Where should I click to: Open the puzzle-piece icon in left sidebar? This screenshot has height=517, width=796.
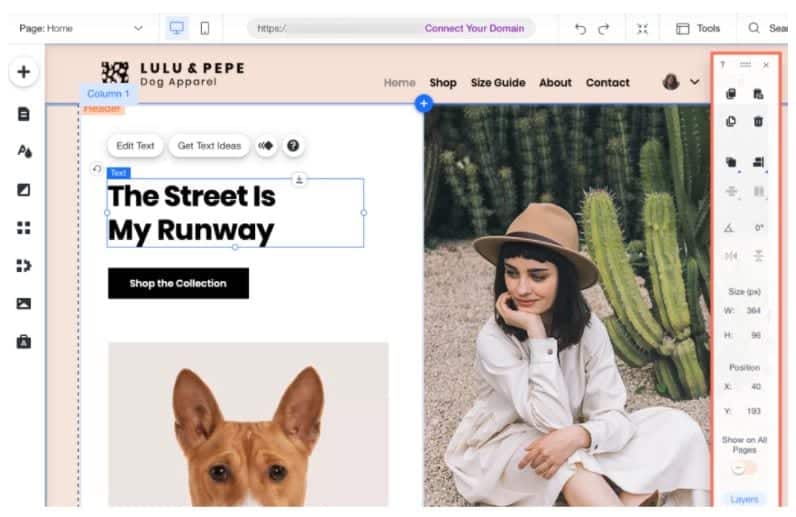(x=23, y=266)
